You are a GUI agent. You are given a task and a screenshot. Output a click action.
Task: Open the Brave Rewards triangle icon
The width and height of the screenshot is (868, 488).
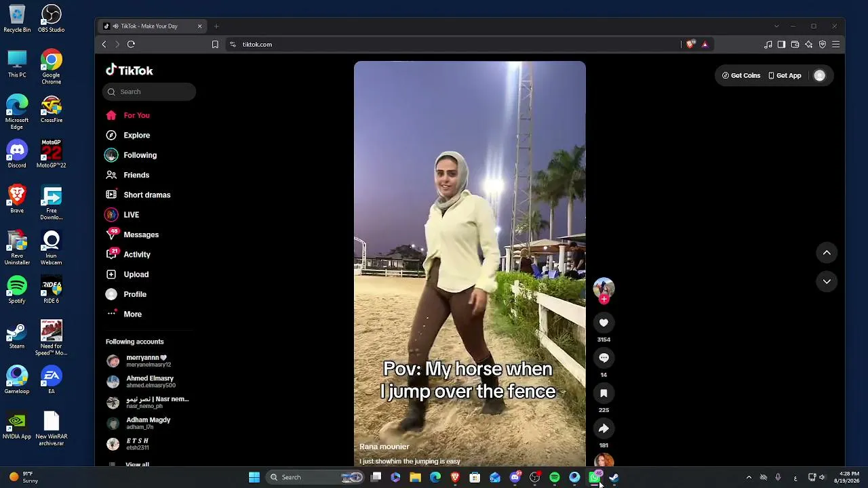tap(705, 45)
